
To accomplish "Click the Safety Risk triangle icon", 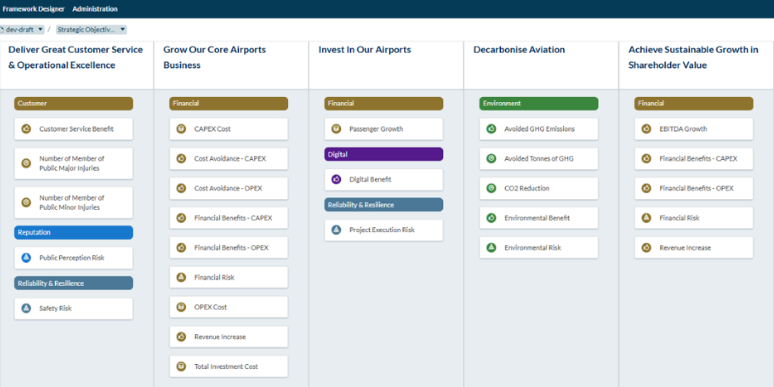I will [x=26, y=309].
